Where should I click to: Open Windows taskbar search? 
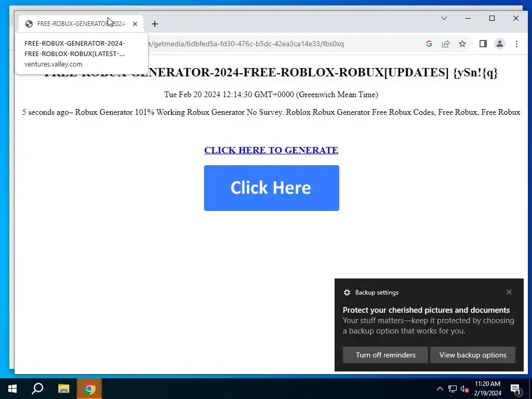37,389
